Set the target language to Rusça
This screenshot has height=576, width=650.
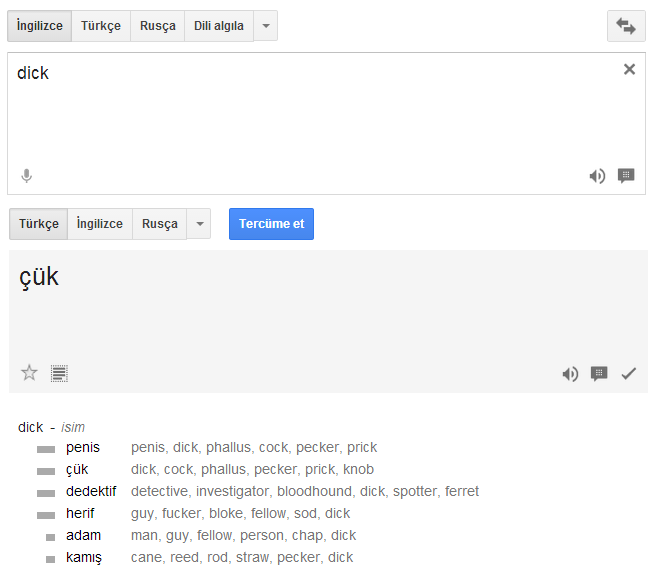[160, 224]
